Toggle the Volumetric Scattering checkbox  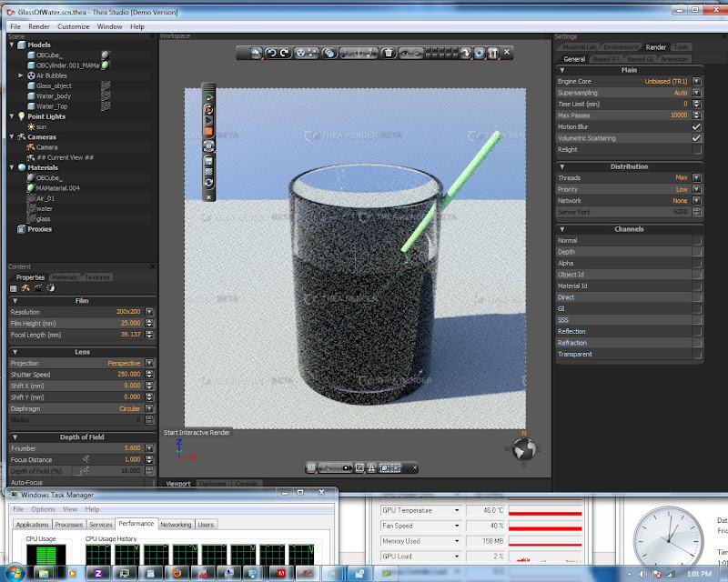[x=696, y=138]
